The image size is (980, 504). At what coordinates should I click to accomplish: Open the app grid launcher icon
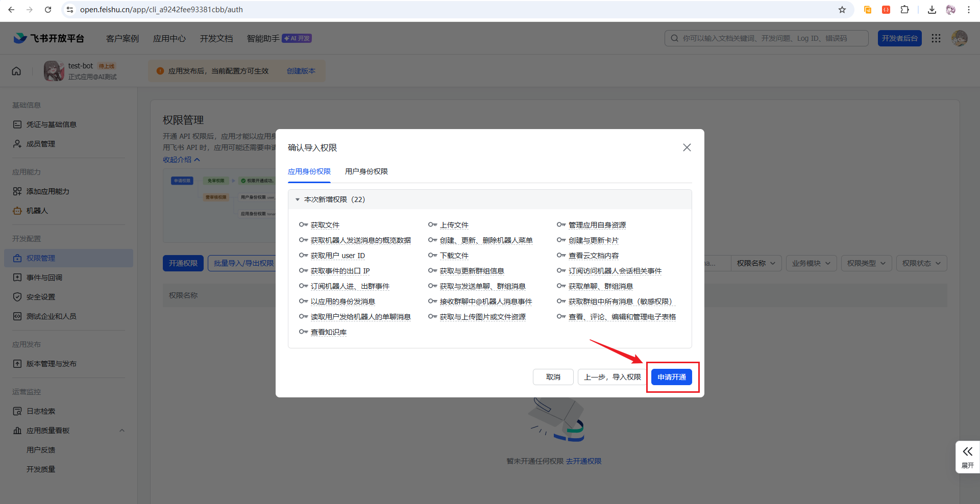(x=936, y=38)
